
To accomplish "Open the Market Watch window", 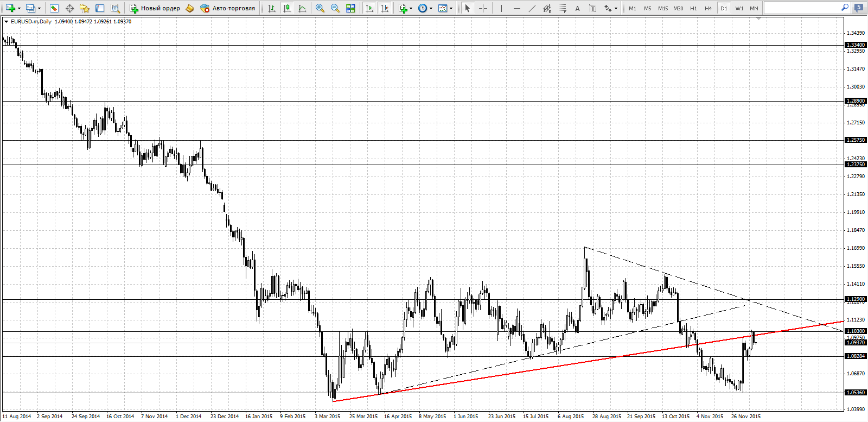I will 54,8.
